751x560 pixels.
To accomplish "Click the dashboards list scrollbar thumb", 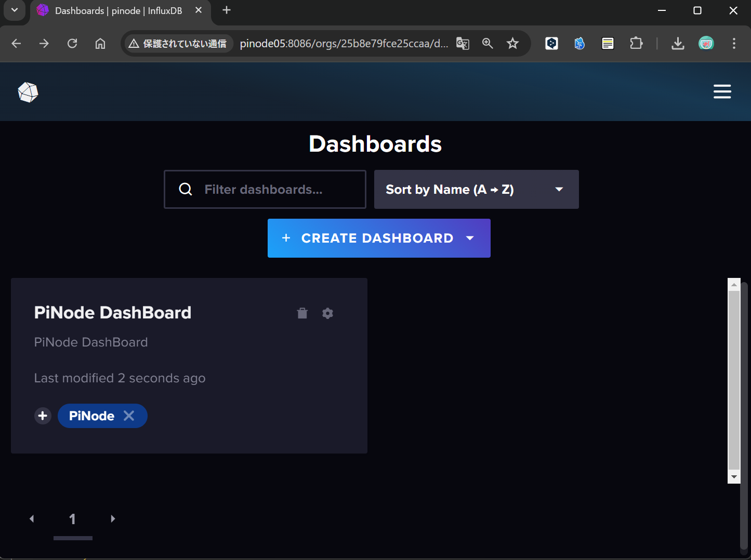I will (x=734, y=380).
